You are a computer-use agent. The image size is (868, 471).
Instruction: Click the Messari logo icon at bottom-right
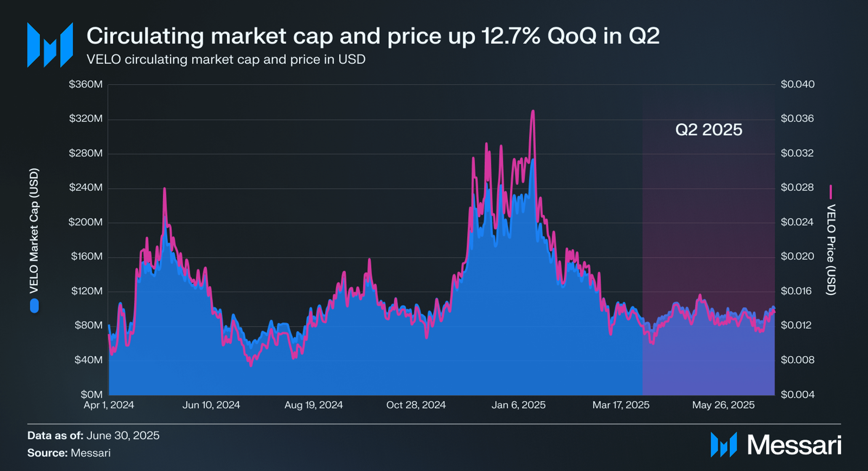tap(724, 445)
